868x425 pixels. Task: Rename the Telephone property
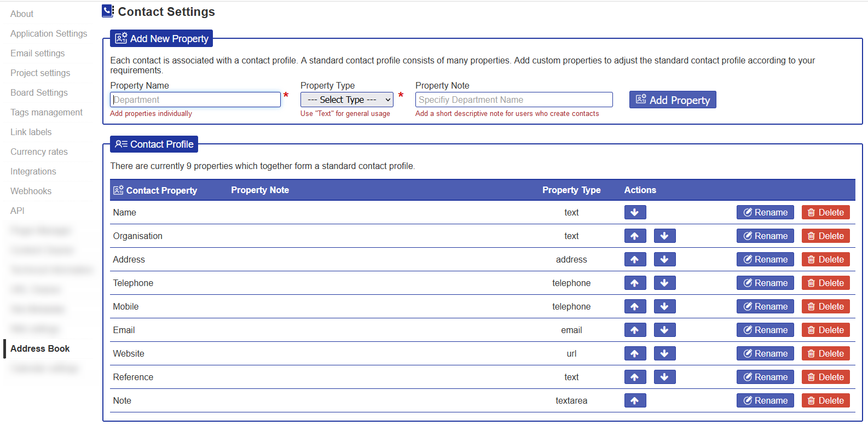click(765, 283)
